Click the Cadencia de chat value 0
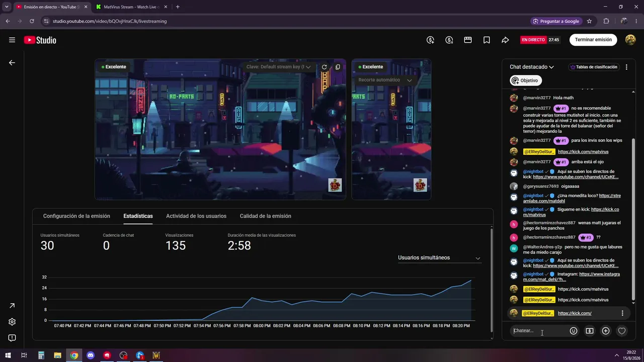The width and height of the screenshot is (644, 362). pyautogui.click(x=106, y=245)
